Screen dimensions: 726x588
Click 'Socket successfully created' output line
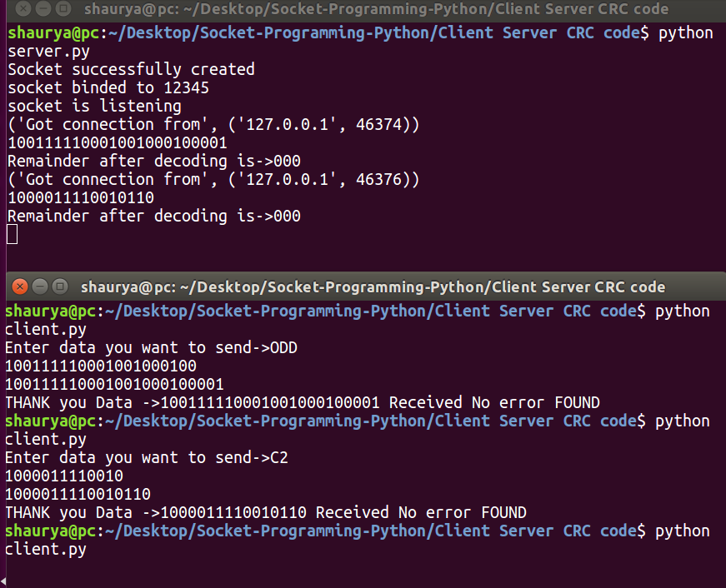click(x=131, y=69)
